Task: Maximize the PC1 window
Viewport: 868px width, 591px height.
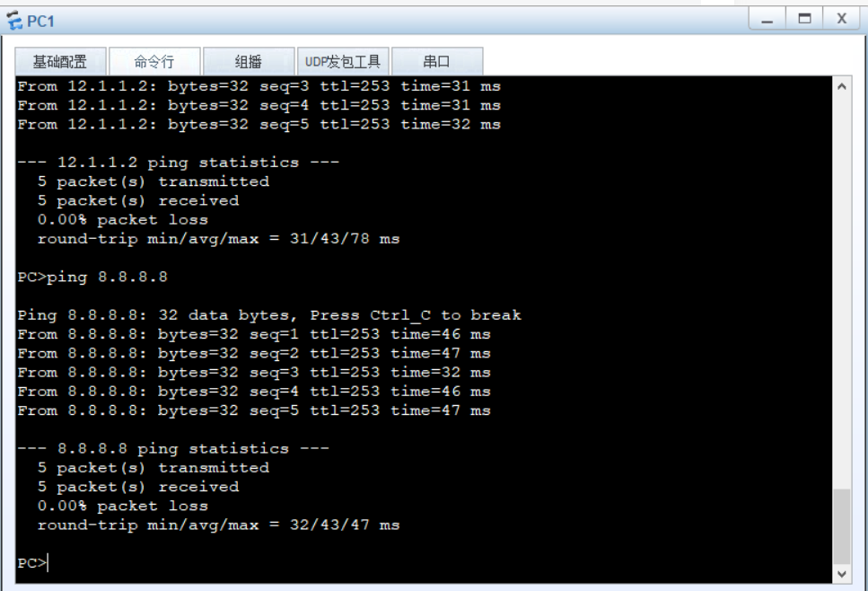Action: pos(804,19)
